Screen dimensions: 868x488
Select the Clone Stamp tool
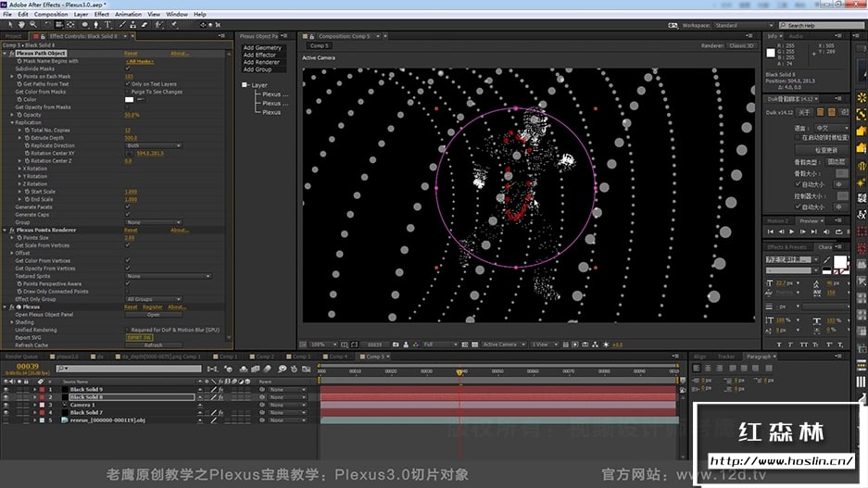[x=132, y=25]
